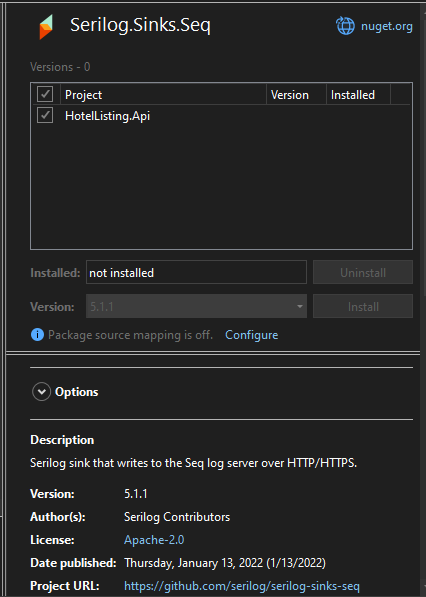Open the Configure package source mapping link
This screenshot has height=597, width=426.
252,335
